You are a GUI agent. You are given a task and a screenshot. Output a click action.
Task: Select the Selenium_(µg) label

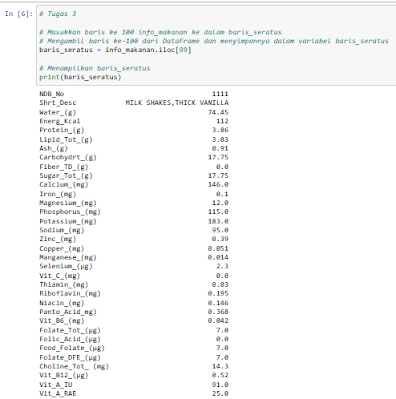point(66,266)
